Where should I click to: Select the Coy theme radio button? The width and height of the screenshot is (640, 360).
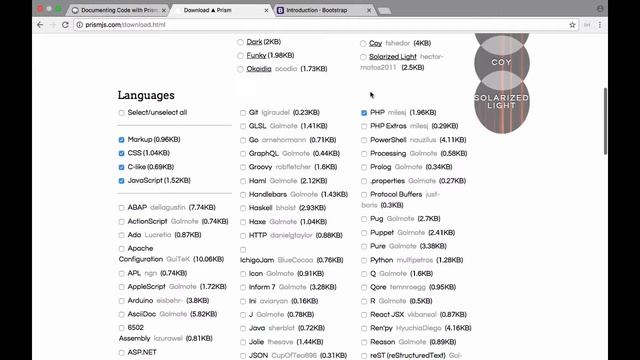363,43
